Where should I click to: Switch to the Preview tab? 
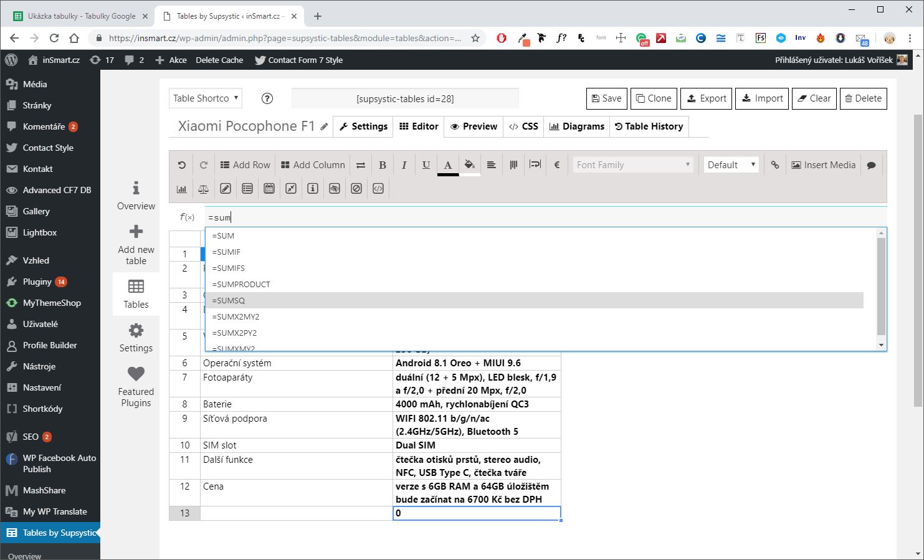point(474,126)
